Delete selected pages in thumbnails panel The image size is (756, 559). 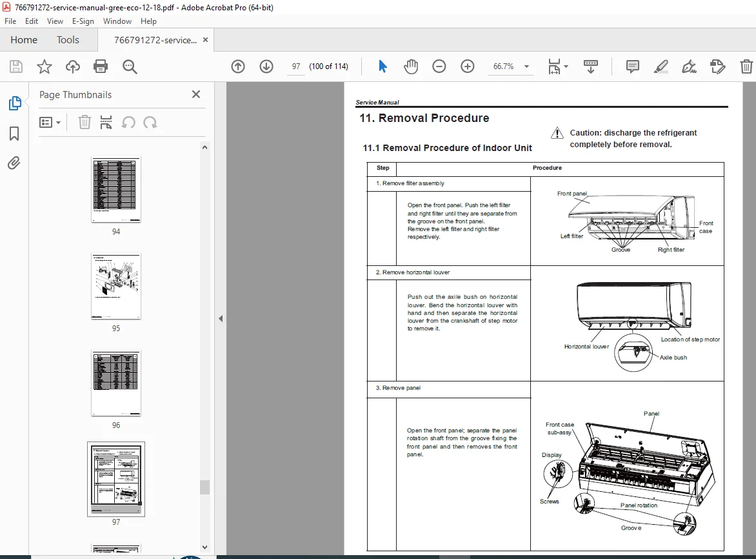tap(85, 123)
